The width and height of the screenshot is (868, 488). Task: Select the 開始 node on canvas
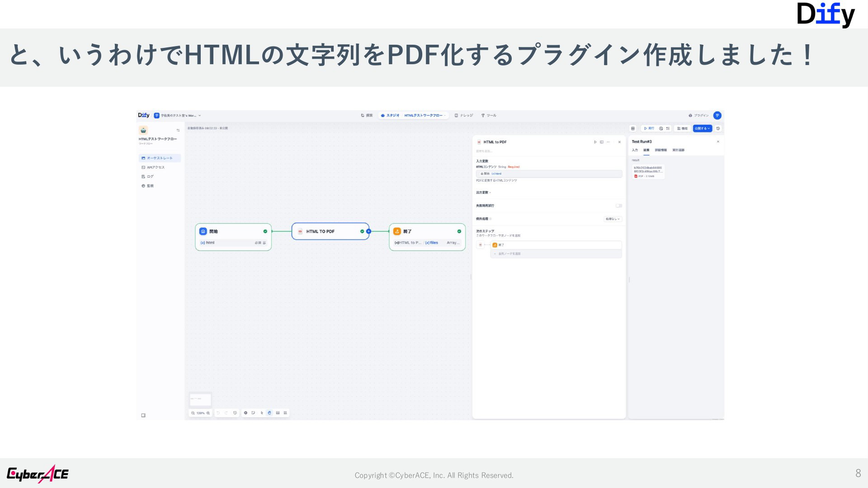(233, 237)
